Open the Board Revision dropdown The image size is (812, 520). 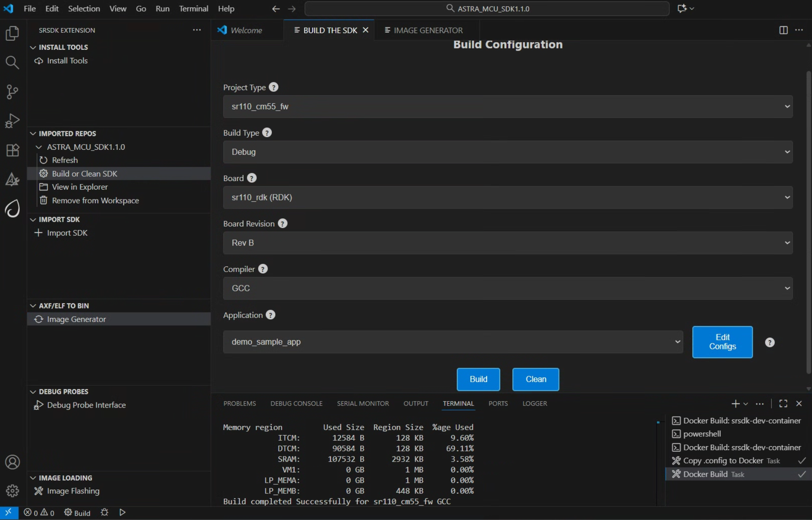click(508, 243)
